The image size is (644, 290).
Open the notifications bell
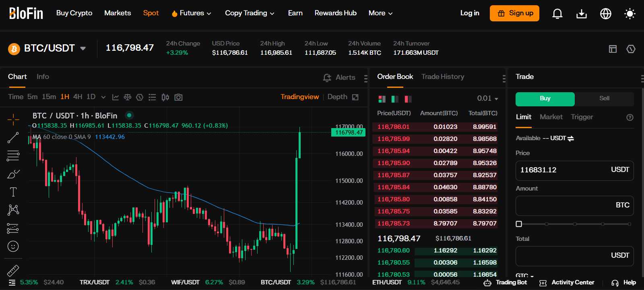click(x=557, y=14)
